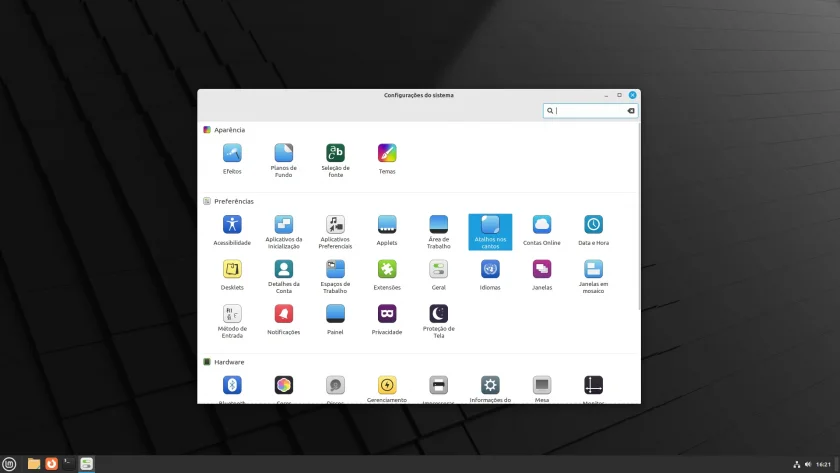Open Aplicativos da Inicialização

[283, 231]
